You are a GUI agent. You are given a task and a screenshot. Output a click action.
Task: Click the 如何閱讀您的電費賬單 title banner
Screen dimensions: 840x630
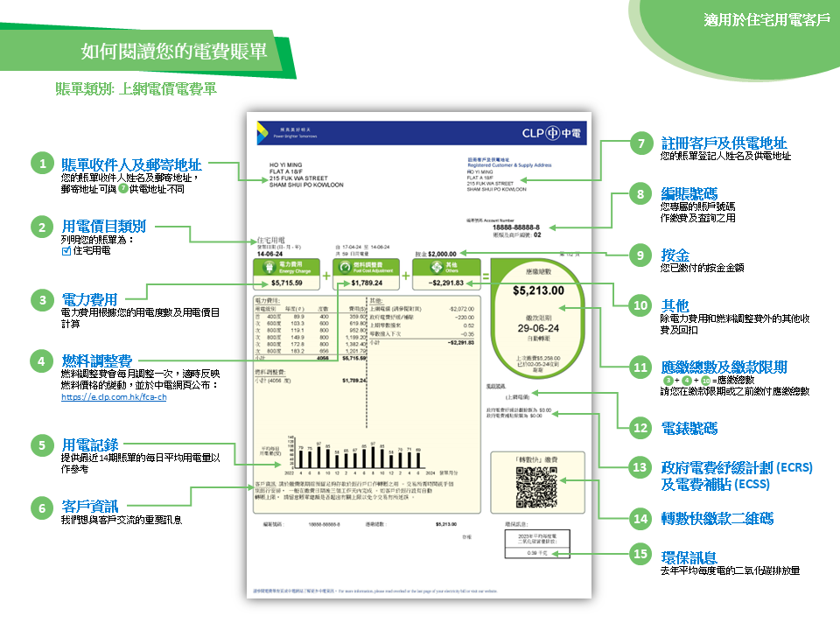(173, 51)
